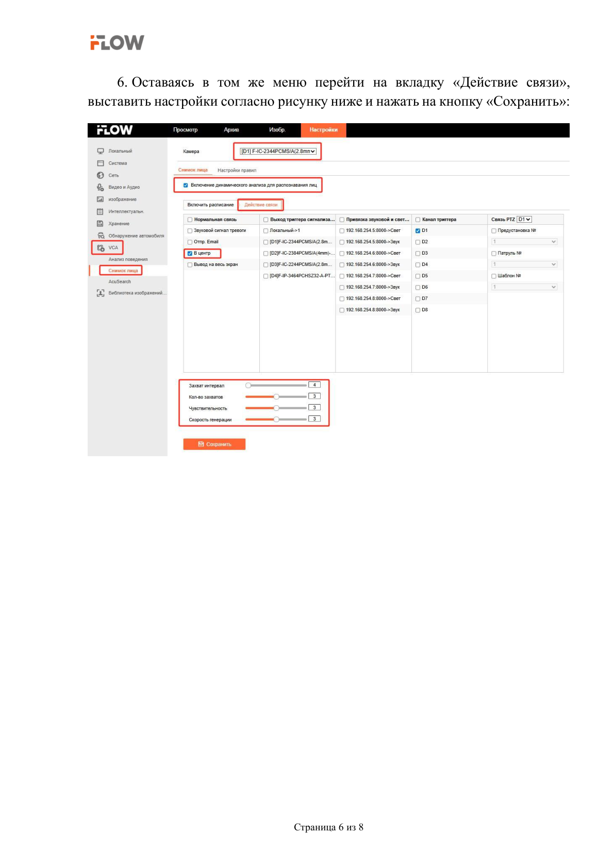Enable Звуковой сигнал тревоги checkbox
This screenshot has width=614, height=868.
[190, 230]
